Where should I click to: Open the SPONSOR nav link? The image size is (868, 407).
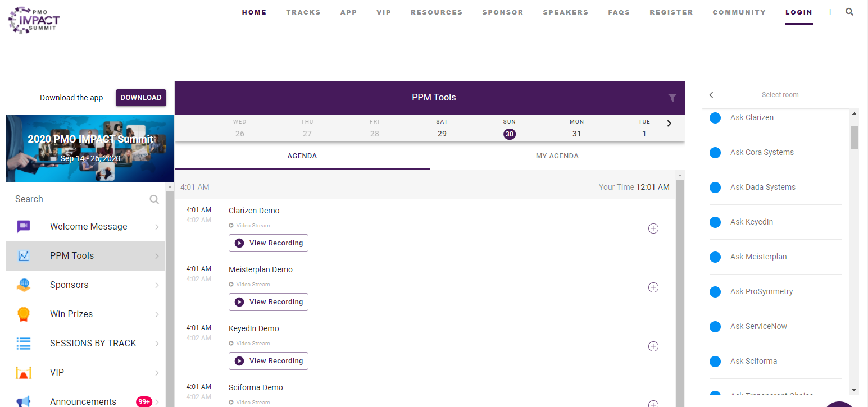point(503,12)
